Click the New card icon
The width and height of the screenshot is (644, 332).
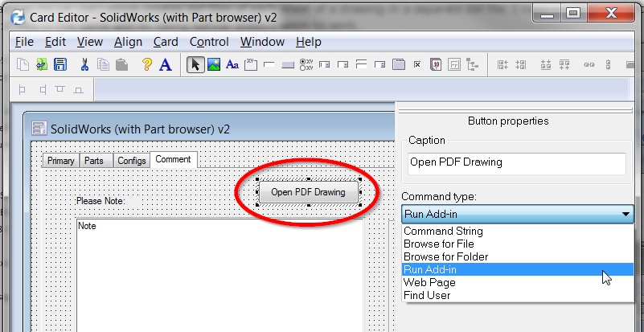click(23, 65)
